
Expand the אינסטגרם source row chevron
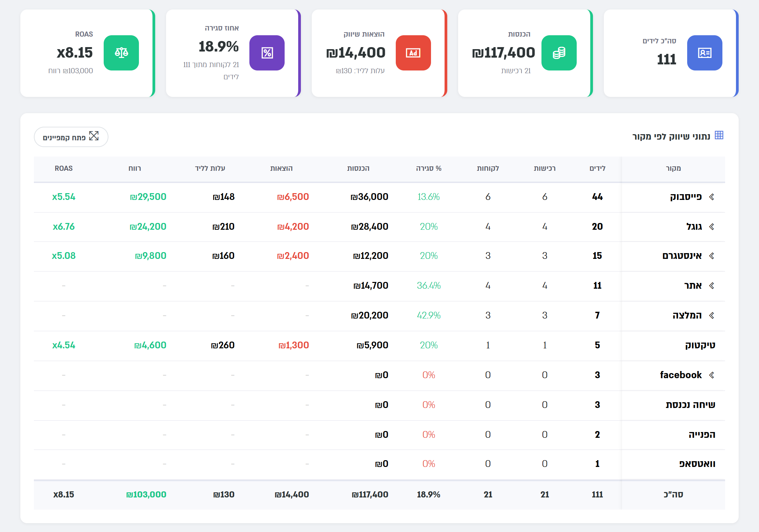point(712,256)
